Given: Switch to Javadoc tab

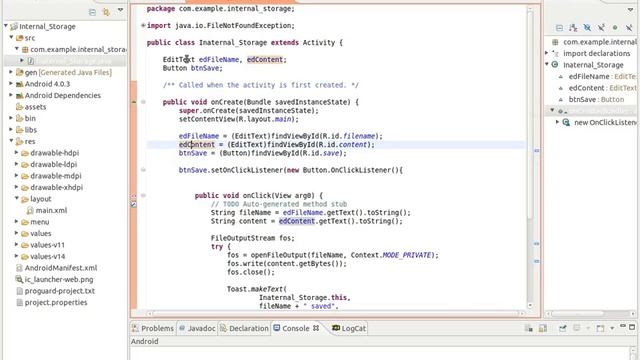Looking at the screenshot, I should coord(197,328).
